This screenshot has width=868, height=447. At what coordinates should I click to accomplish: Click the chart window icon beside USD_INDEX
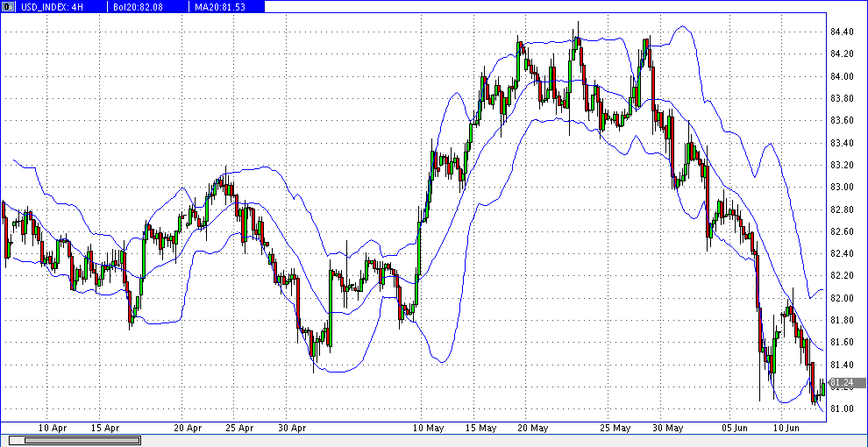(x=8, y=7)
